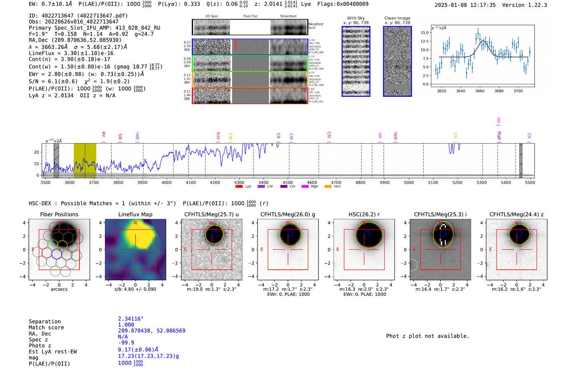Select the red-bordered 2D spectrum row
Screen dimensions: 576x392
point(250,95)
